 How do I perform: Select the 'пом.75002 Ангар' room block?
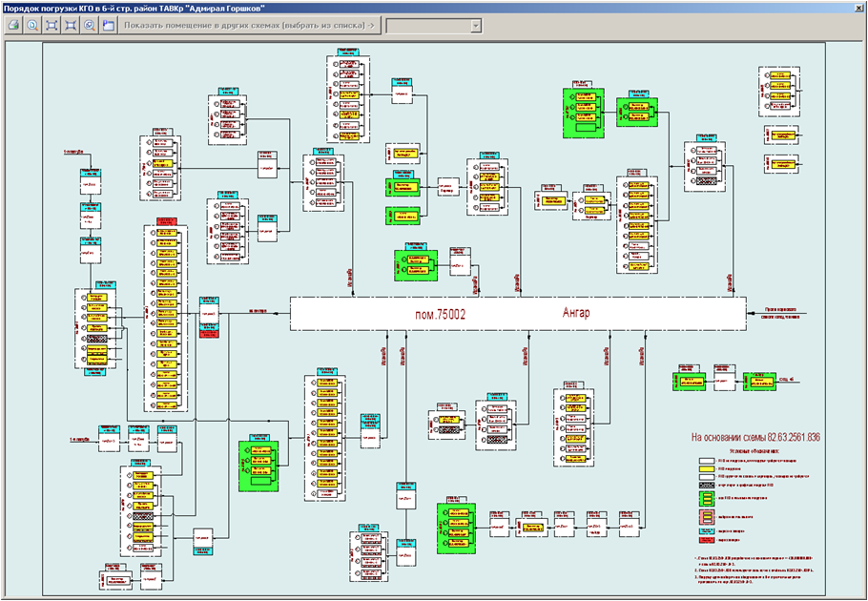click(x=519, y=313)
